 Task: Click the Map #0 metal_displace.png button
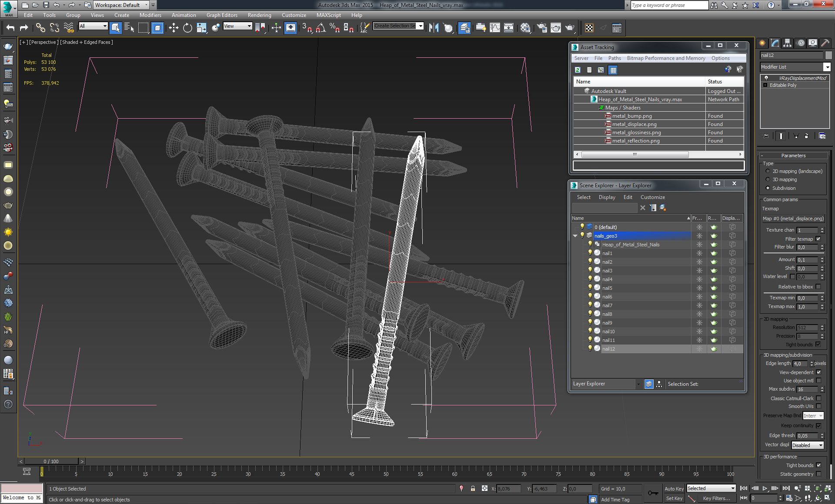point(793,219)
